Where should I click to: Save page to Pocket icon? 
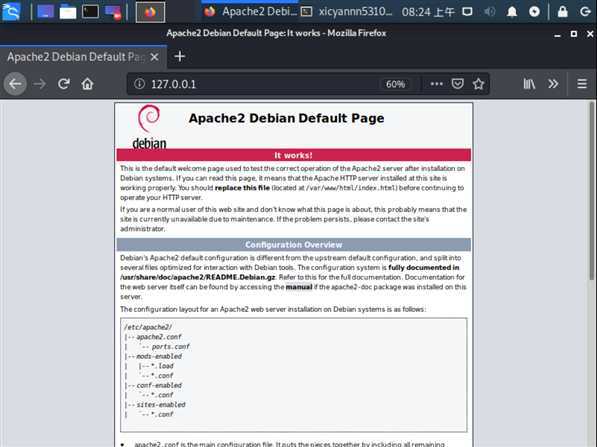tap(457, 84)
